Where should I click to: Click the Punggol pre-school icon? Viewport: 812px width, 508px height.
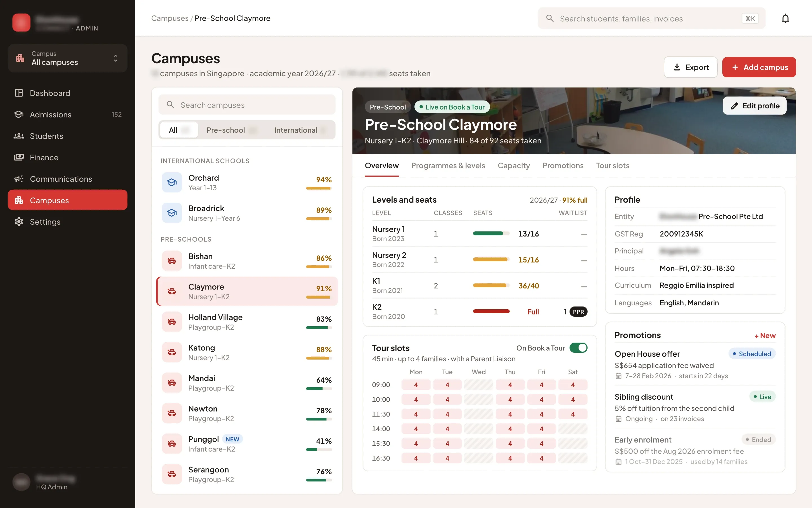click(x=172, y=444)
